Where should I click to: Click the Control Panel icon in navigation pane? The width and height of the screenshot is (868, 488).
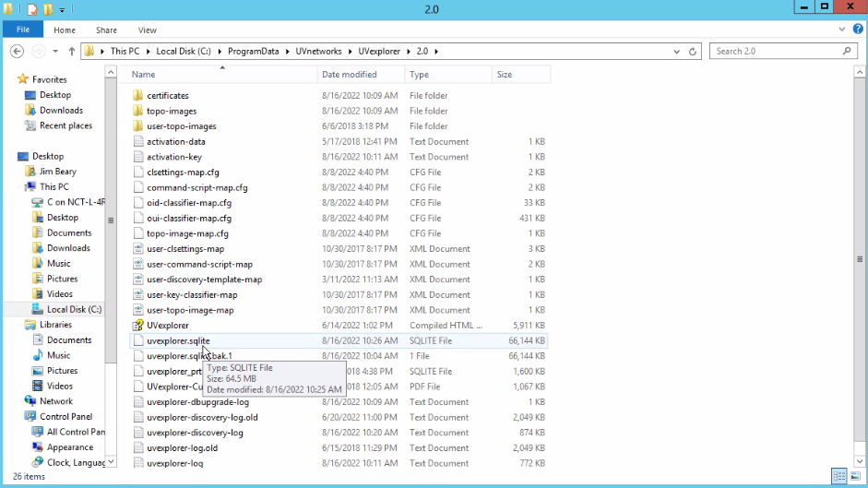click(x=30, y=417)
